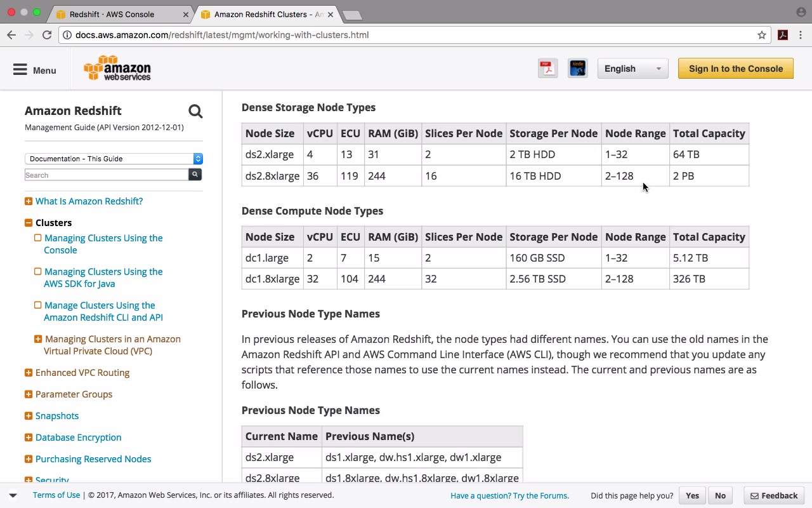
Task: Click the dw.hs1.xlarge previous names cell
Action: click(422, 457)
